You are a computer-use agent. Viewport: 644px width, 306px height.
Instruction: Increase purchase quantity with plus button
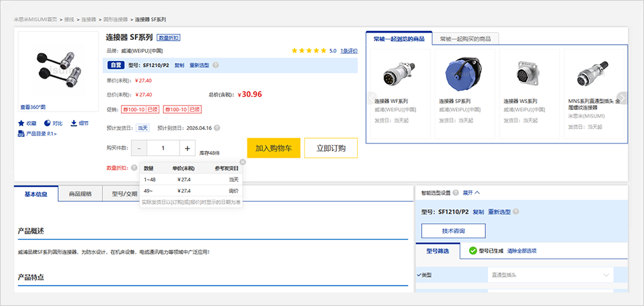(x=187, y=148)
